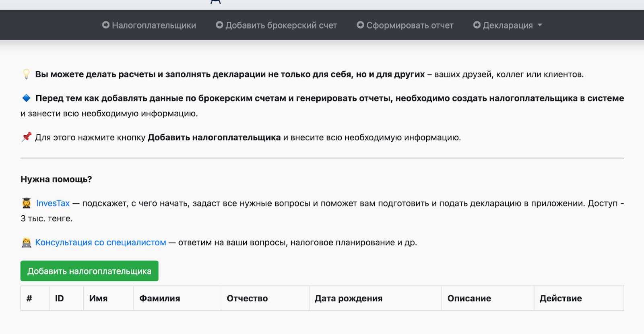
Task: Go to Сформировать отчет in navbar
Action: tap(410, 25)
